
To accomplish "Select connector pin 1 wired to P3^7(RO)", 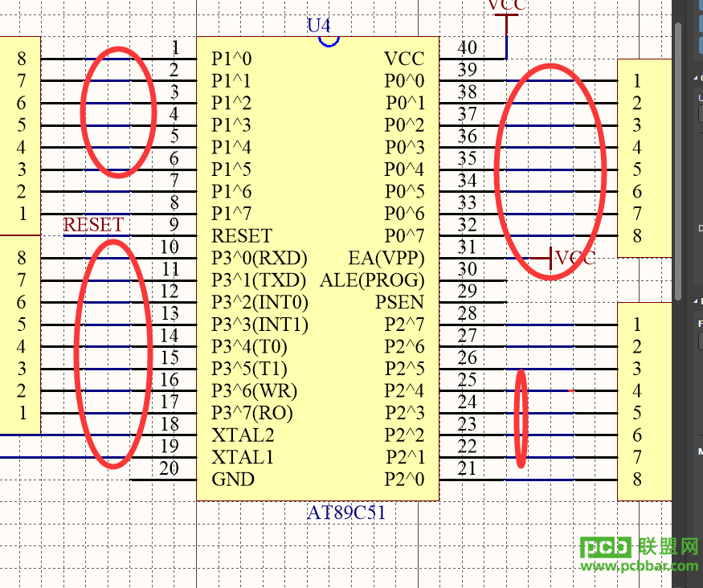I will [x=22, y=413].
